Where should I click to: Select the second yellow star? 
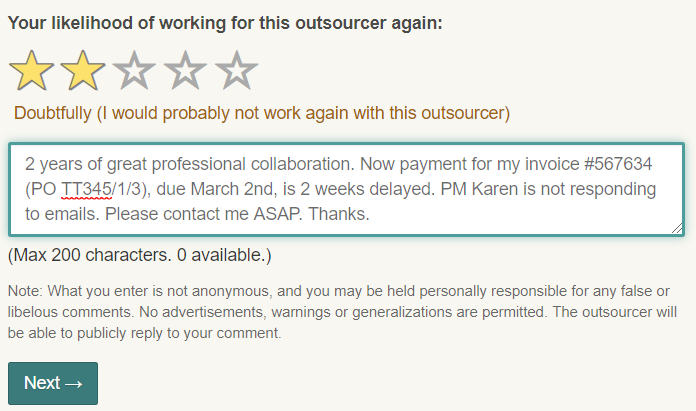tap(83, 71)
